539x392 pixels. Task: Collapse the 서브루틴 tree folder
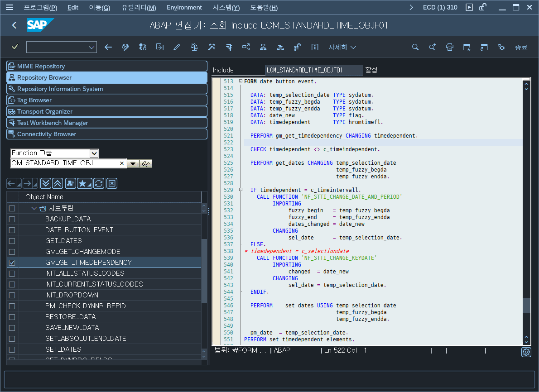[34, 208]
